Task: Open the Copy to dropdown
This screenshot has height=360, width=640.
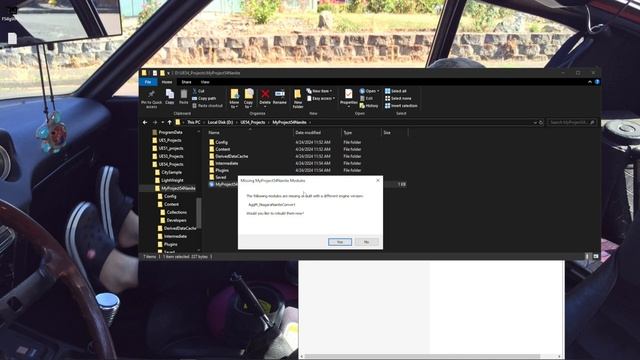Action: click(x=249, y=99)
